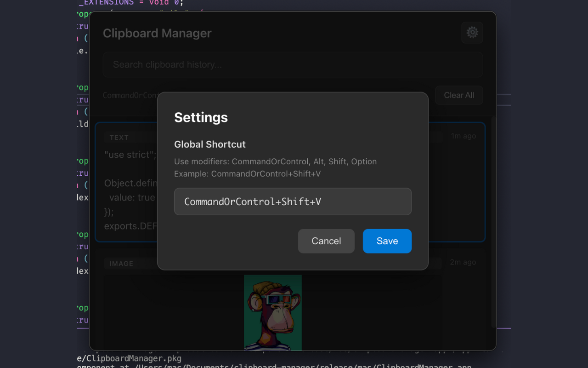Viewport: 588px width, 368px height.
Task: Click the modifiers instruction text
Action: tap(275, 161)
